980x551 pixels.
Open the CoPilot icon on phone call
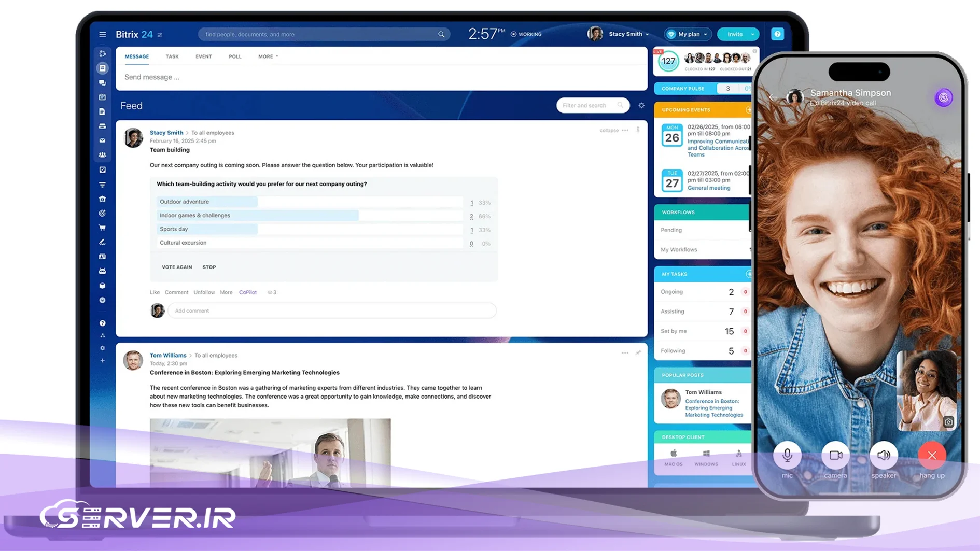coord(943,97)
